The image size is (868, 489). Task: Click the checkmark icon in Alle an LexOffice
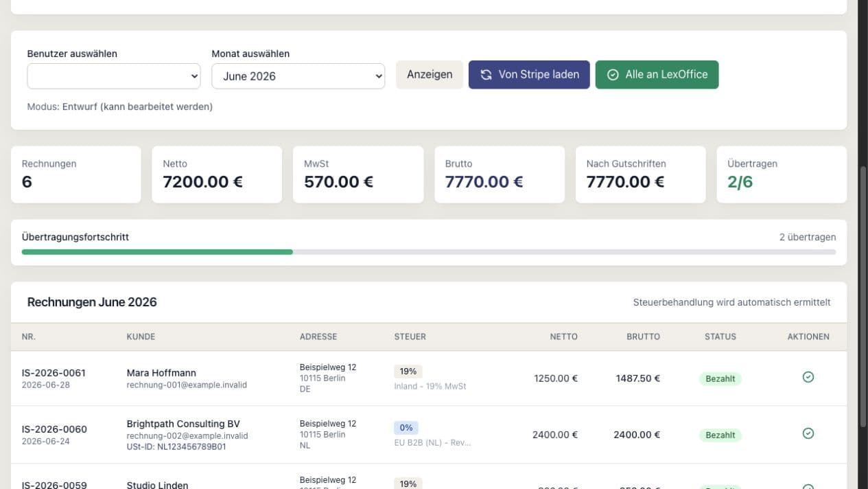[613, 75]
